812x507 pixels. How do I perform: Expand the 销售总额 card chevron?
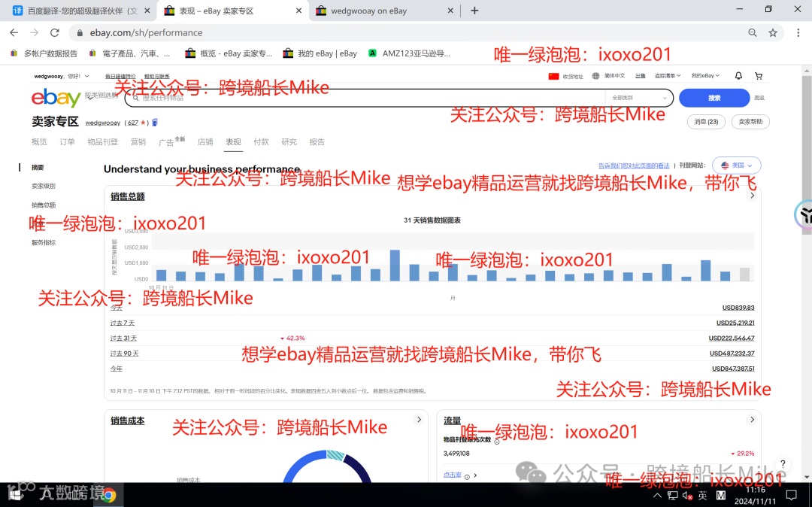(x=753, y=196)
